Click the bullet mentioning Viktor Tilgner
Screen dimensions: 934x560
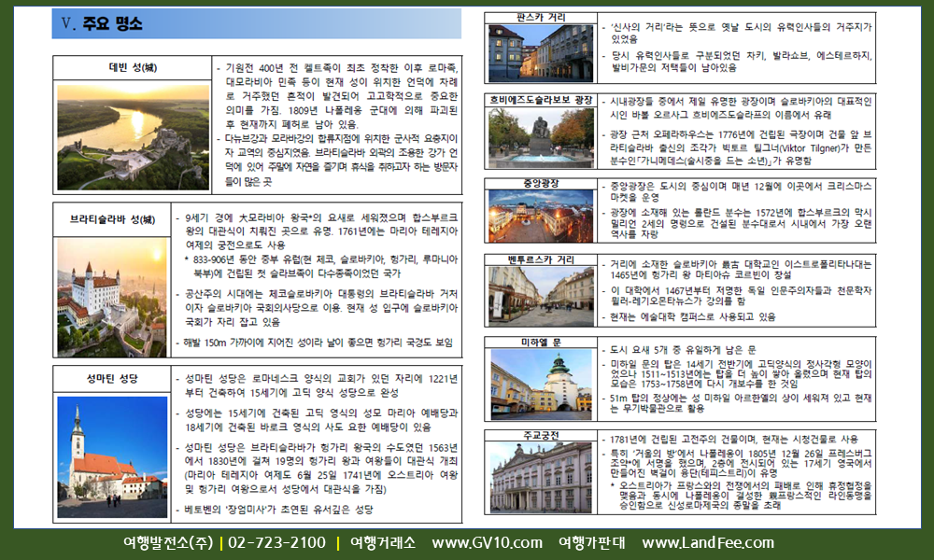tap(736, 147)
